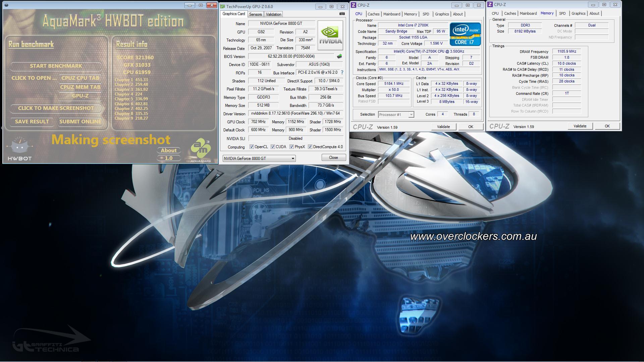Screen dimensions: 644x362
Task: Click SCORE 321360 result text
Action: (135, 58)
